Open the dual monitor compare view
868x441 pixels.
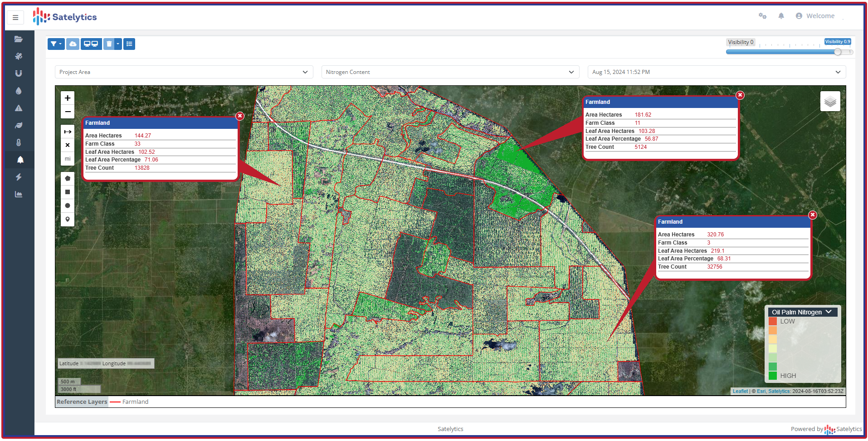point(91,44)
